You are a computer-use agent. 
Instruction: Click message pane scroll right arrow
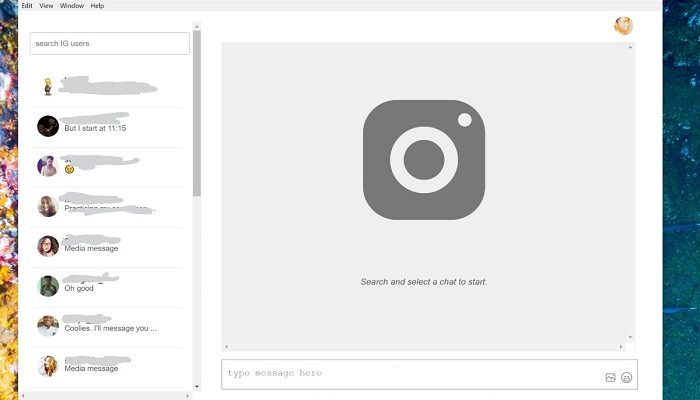[x=621, y=347]
